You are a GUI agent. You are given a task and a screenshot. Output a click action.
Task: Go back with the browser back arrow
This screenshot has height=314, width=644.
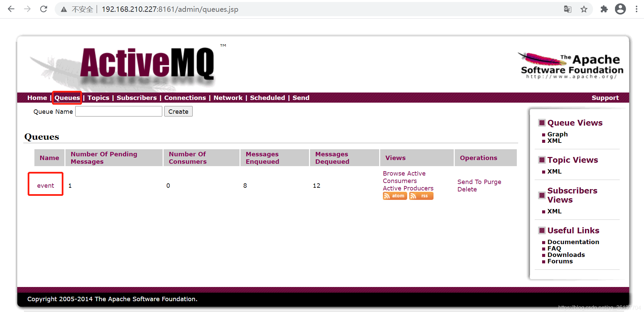click(11, 9)
